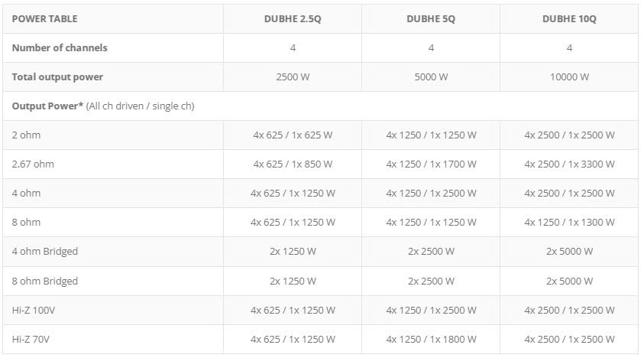
Task: Select the 4x 1250 / 1x 1700 W cell
Action: pos(431,164)
